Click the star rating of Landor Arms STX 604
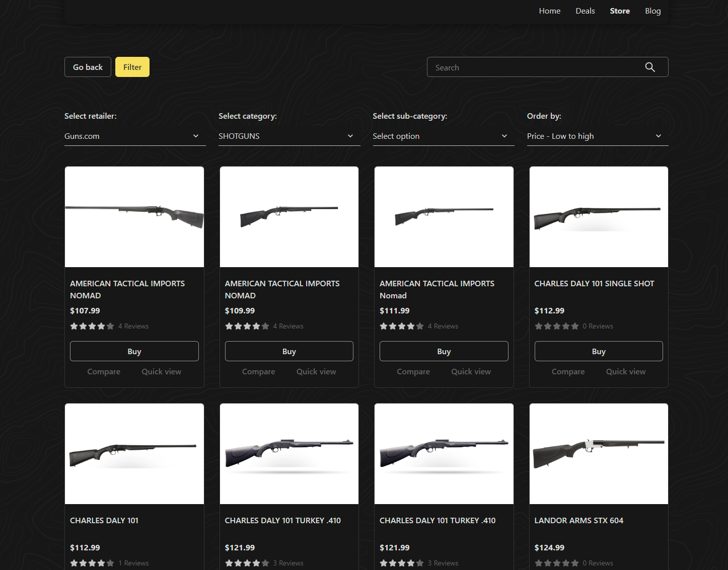The width and height of the screenshot is (728, 570). (557, 563)
